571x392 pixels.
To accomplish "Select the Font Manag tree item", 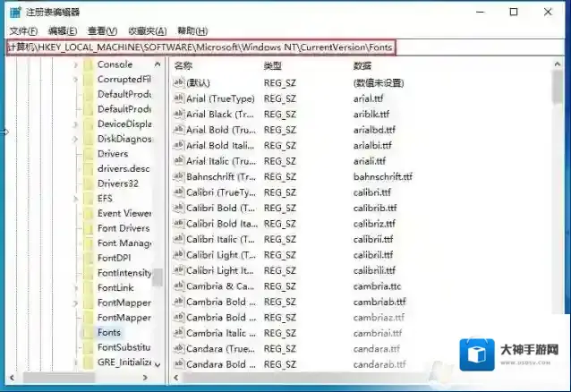I will coord(124,243).
